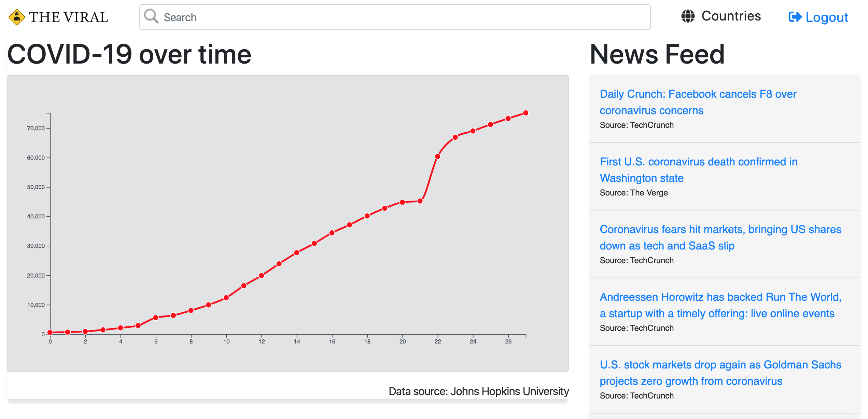The width and height of the screenshot is (868, 419).
Task: Open the Countries menu
Action: (x=721, y=16)
